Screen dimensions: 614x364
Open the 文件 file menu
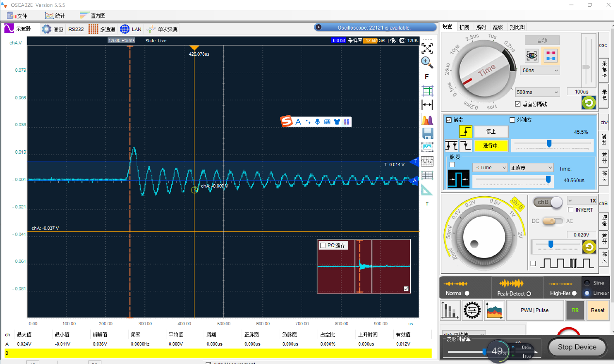point(17,16)
